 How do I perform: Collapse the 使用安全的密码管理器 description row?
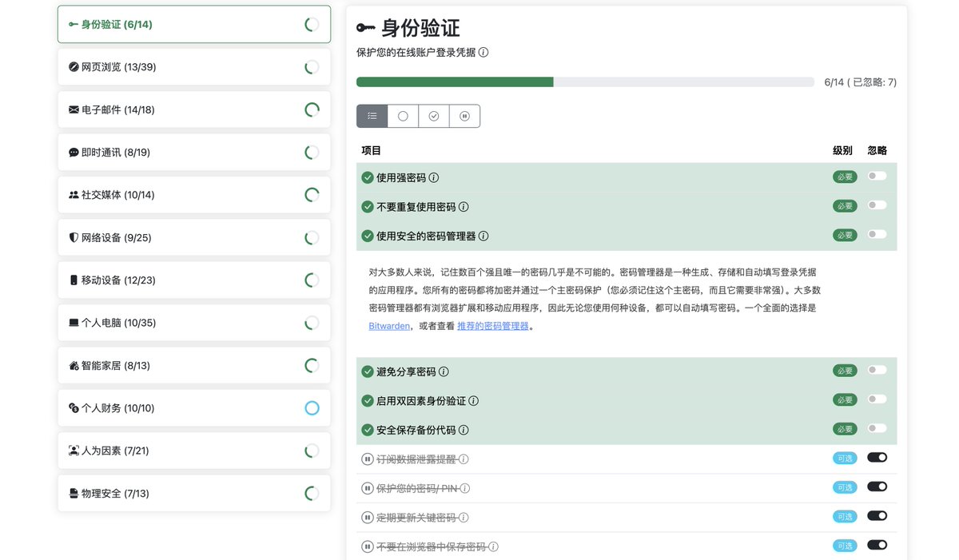[627, 236]
